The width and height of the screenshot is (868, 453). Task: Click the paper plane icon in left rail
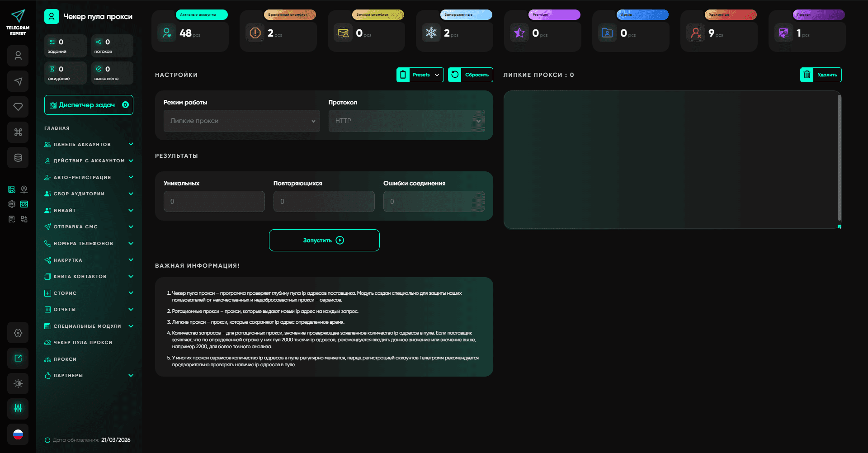tap(18, 81)
